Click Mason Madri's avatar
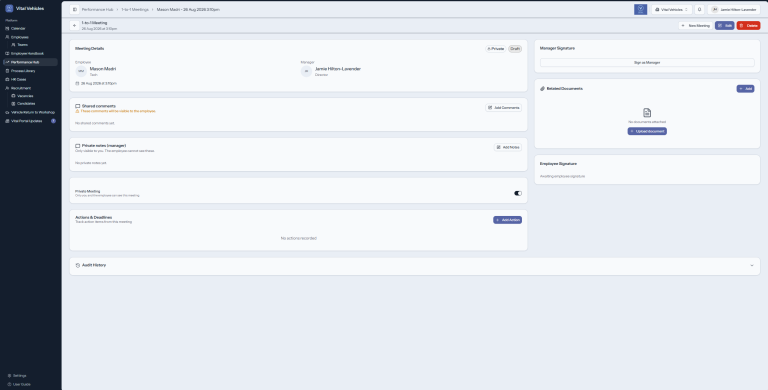This screenshot has height=390, width=768. tap(81, 72)
